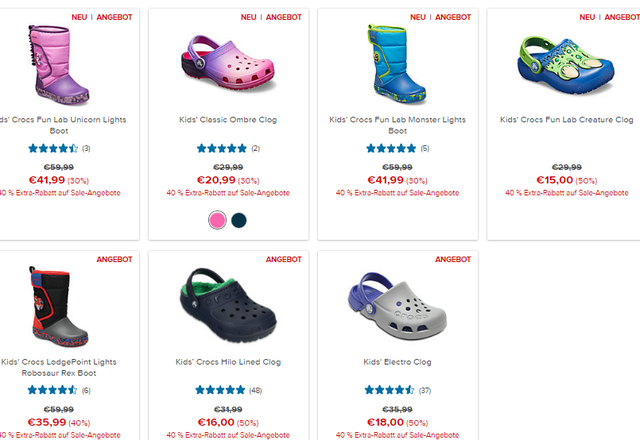Open the grey Electro Clog image
This screenshot has width=640, height=440.
point(397,306)
